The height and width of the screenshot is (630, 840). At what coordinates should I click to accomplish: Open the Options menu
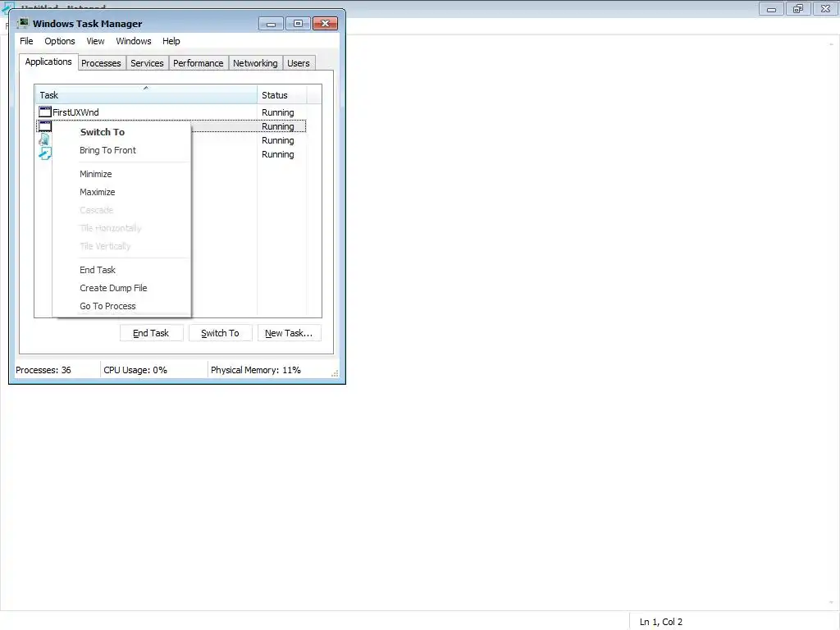(59, 41)
